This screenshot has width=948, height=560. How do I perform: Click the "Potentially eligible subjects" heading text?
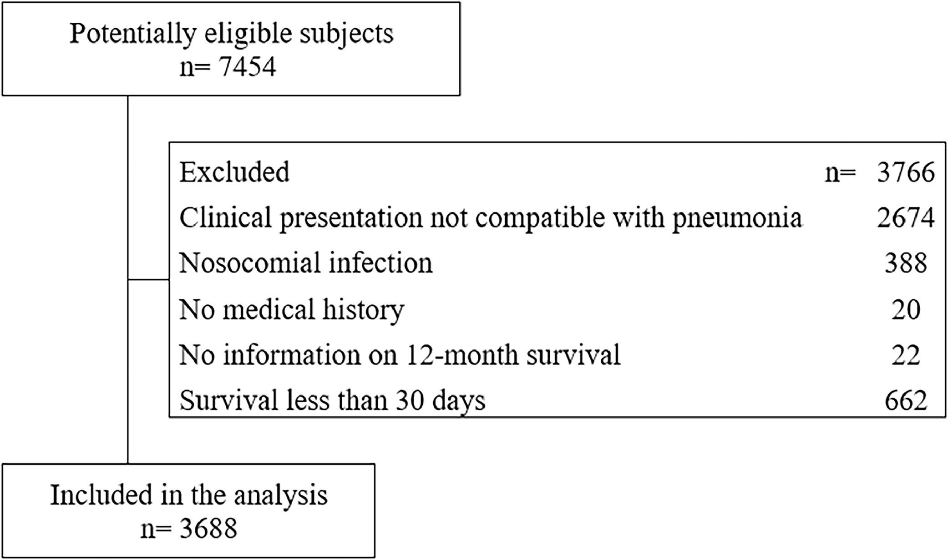pos(231,34)
